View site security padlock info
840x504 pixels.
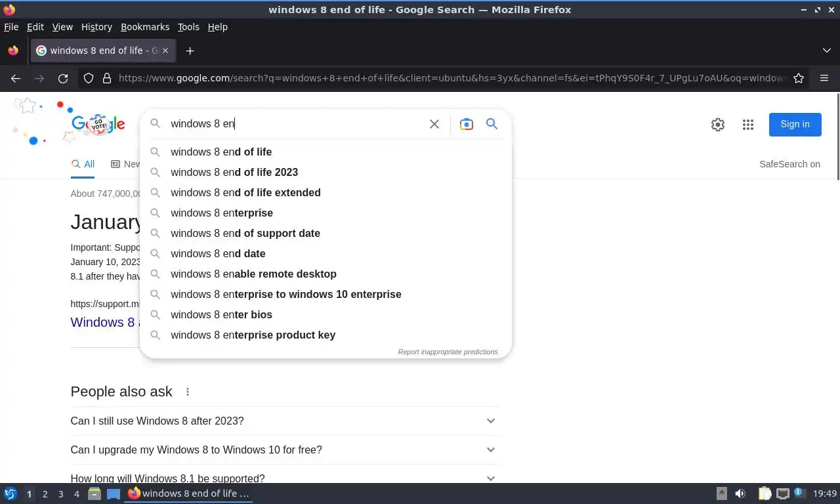tap(107, 78)
